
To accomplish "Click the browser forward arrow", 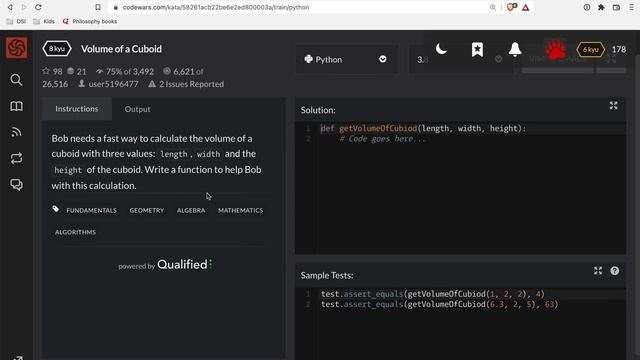I will [x=24, y=7].
